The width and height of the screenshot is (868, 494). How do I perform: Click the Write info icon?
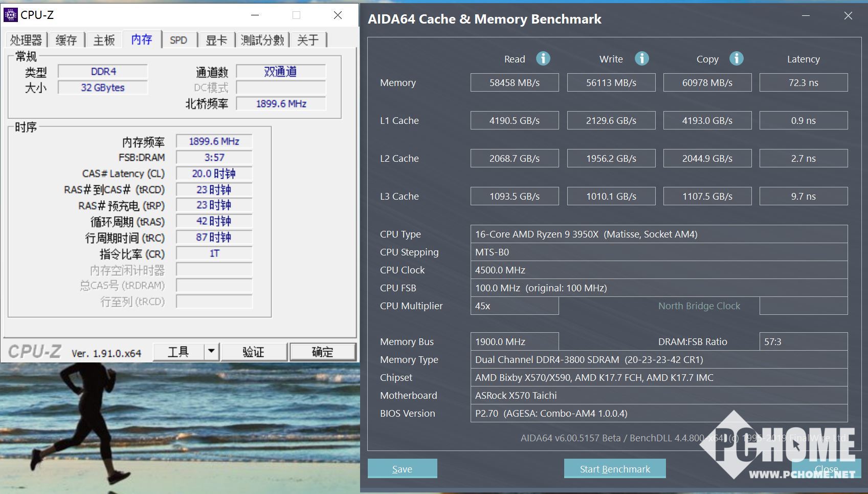click(x=641, y=59)
